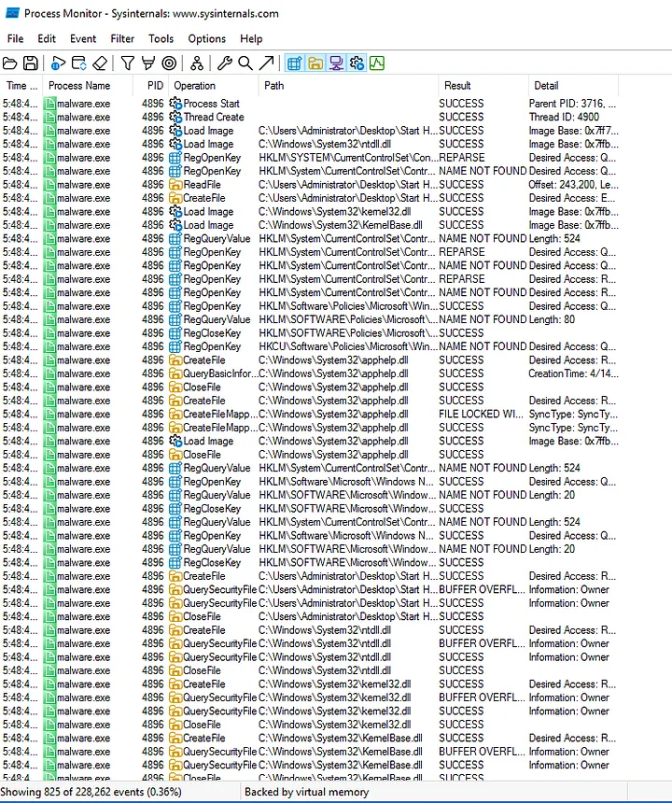Toggle Show Profiling Events button

point(377,63)
